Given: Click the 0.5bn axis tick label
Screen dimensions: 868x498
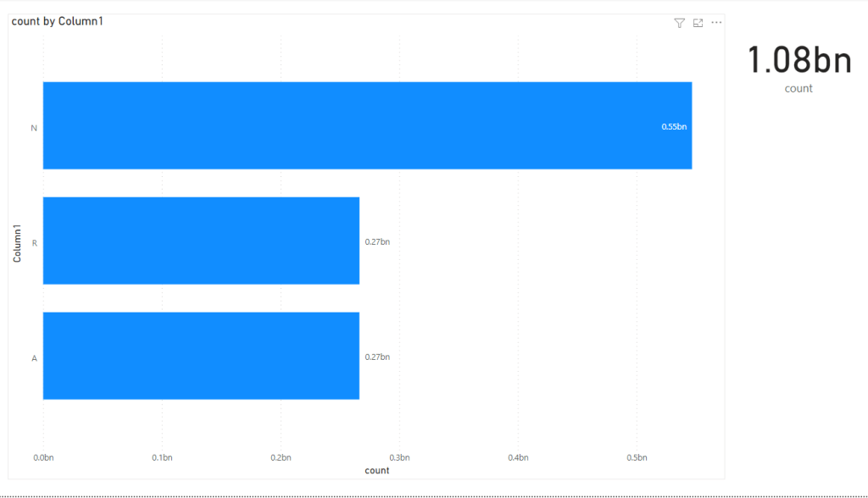Looking at the screenshot, I should tap(637, 456).
